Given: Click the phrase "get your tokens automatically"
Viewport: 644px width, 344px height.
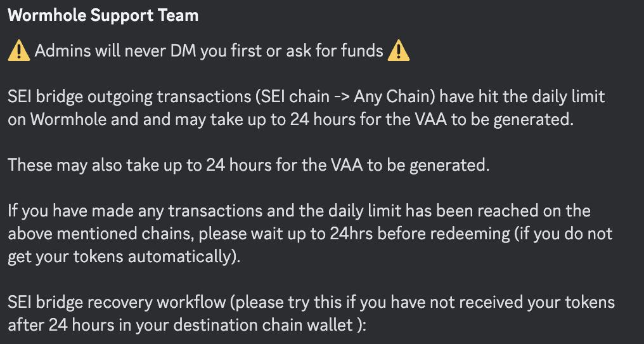Looking at the screenshot, I should click(126, 256).
